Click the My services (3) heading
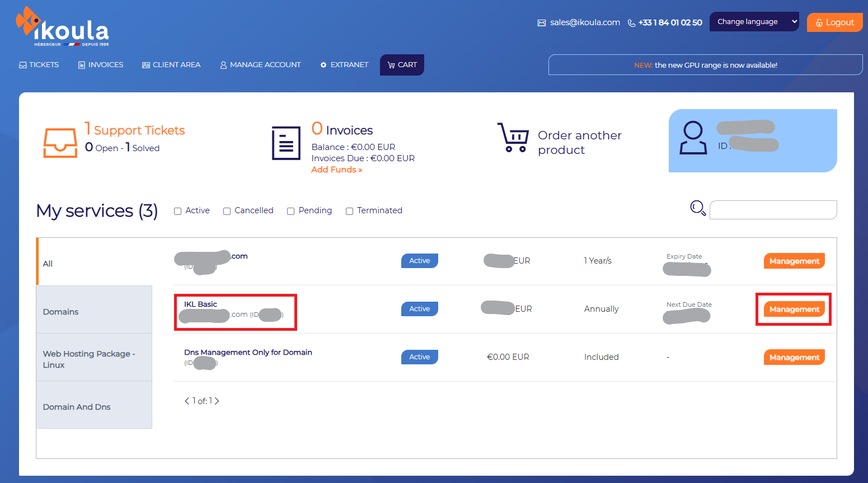This screenshot has width=868, height=483. click(97, 211)
